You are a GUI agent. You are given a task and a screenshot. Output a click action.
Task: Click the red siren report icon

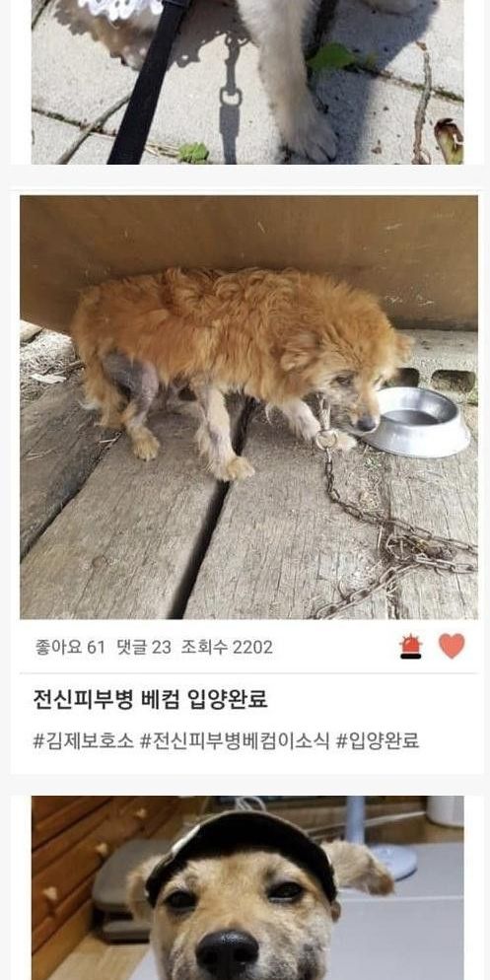(x=410, y=646)
